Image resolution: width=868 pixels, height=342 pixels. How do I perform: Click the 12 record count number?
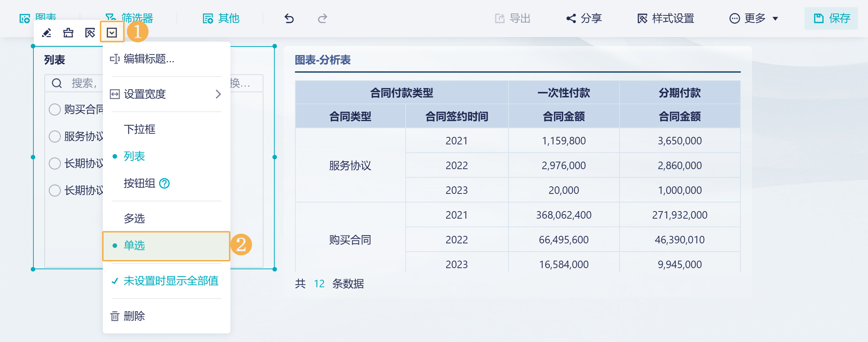pyautogui.click(x=319, y=283)
